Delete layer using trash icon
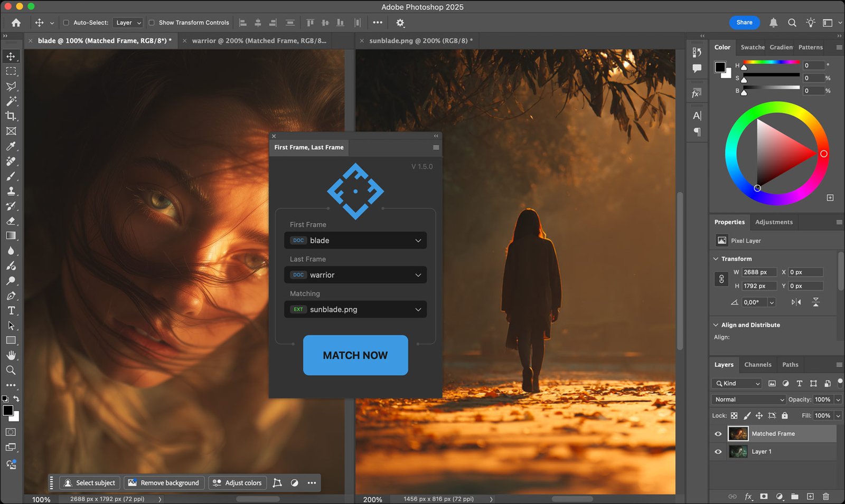This screenshot has width=845, height=504. click(826, 497)
